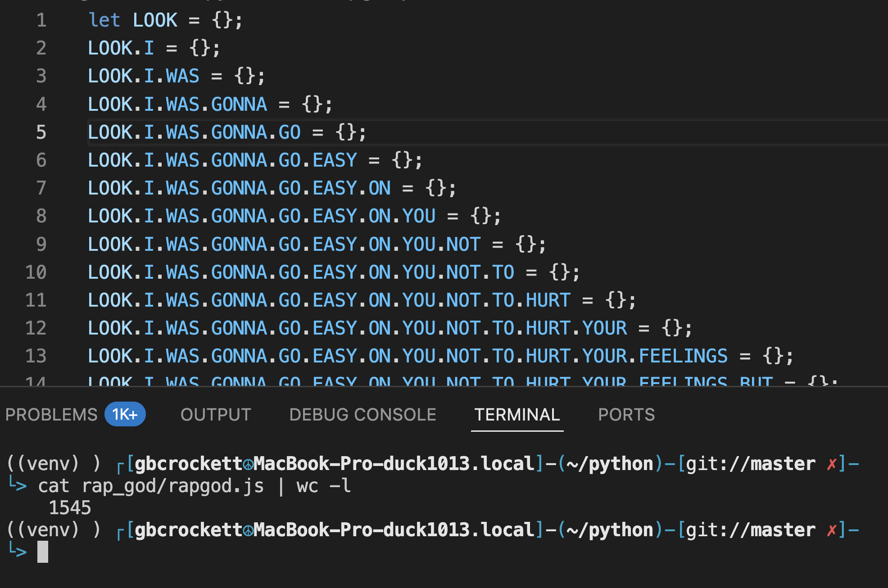Place cursor on FEELINGS in line 13

[x=683, y=356]
